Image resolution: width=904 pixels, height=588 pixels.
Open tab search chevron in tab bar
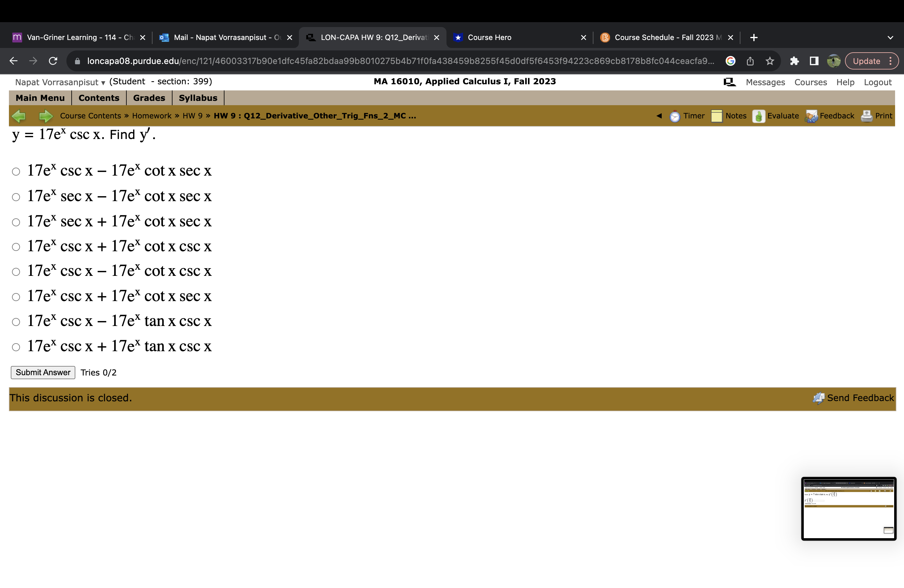coord(890,38)
